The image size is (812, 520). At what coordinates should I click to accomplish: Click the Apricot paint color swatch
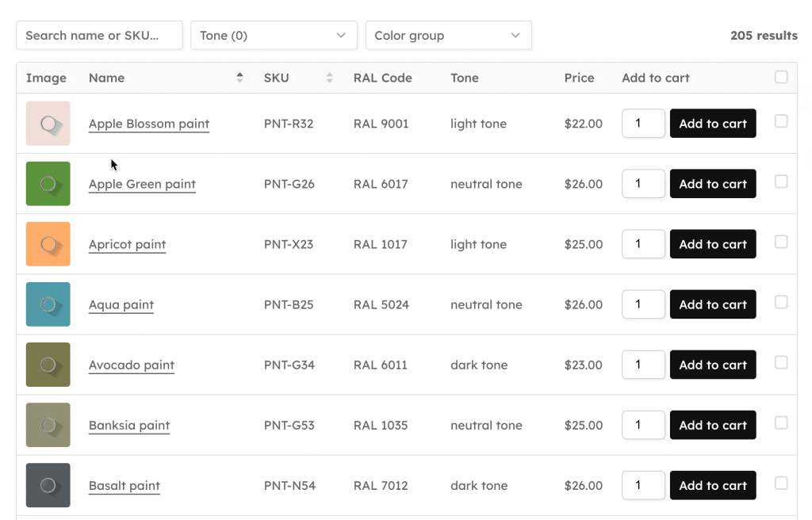pyautogui.click(x=48, y=243)
